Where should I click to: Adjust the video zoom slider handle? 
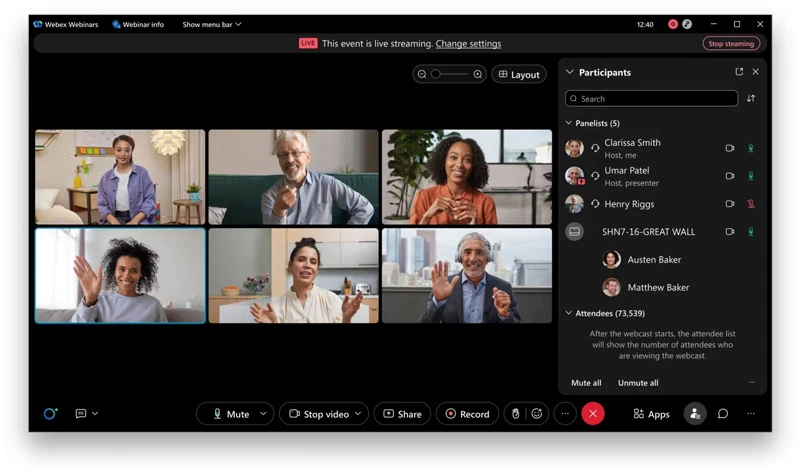436,74
